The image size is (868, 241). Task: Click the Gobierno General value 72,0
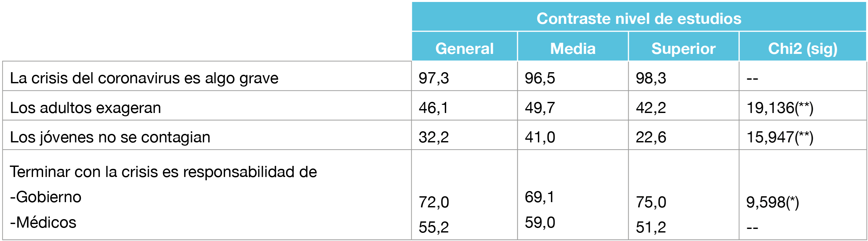(434, 202)
